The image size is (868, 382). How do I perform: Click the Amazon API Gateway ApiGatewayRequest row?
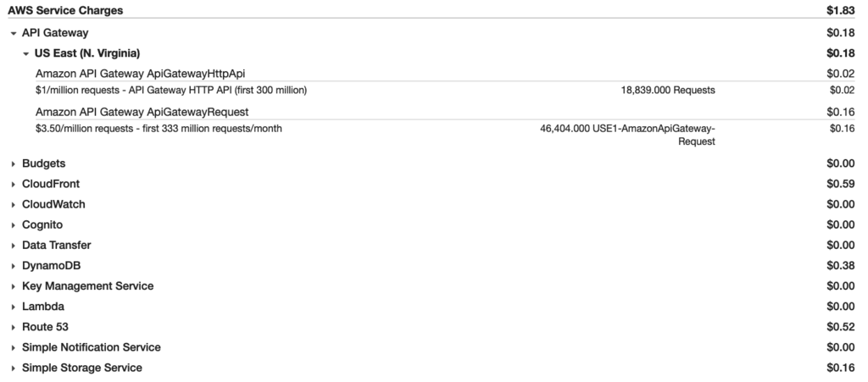[445, 112]
